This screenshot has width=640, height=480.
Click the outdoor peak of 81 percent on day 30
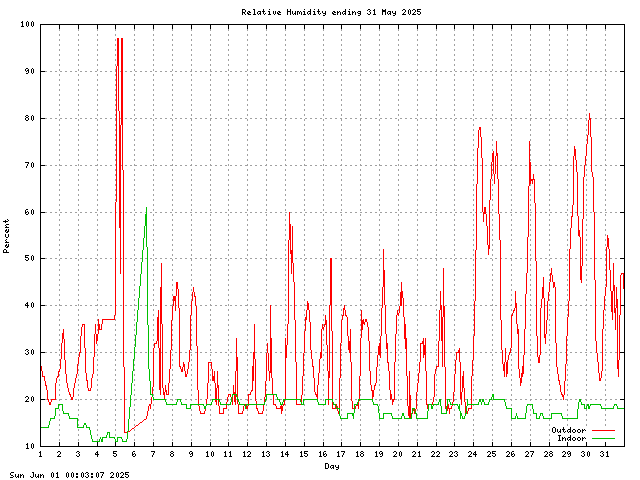pyautogui.click(x=589, y=114)
